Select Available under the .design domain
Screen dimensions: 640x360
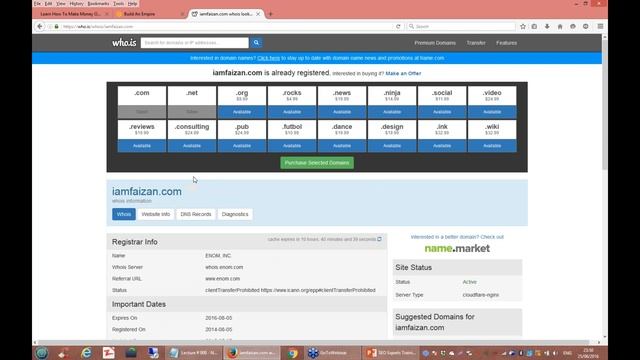tap(392, 146)
